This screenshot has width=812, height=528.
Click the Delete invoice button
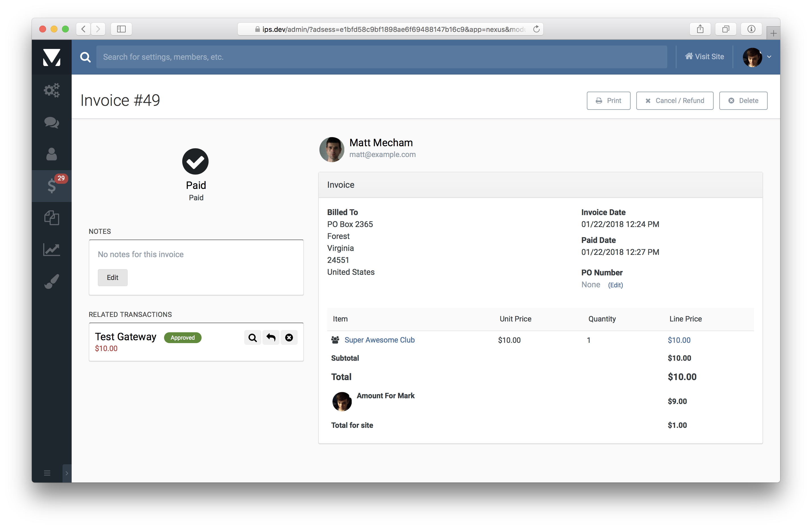(743, 101)
